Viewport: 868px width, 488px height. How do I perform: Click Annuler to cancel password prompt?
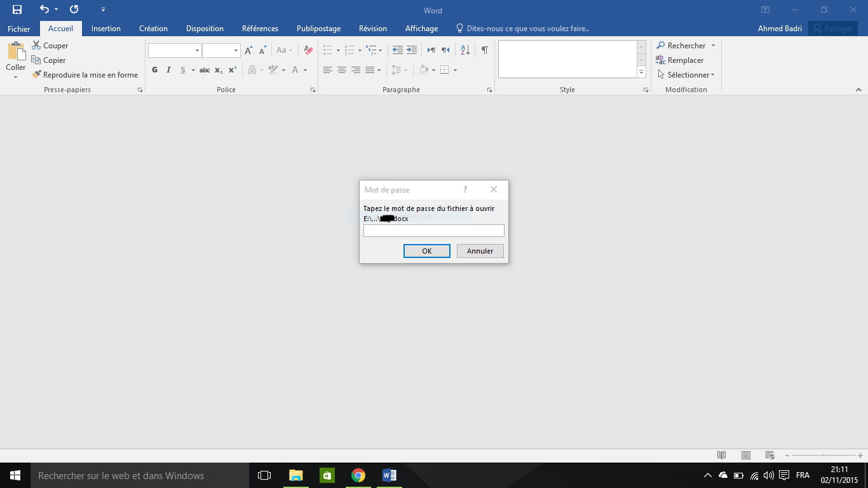(x=480, y=251)
